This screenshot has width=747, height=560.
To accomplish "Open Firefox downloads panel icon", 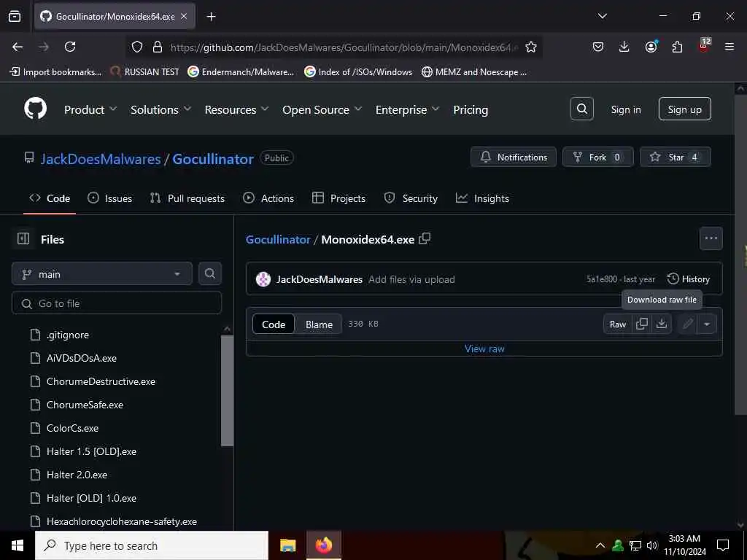I will click(624, 47).
